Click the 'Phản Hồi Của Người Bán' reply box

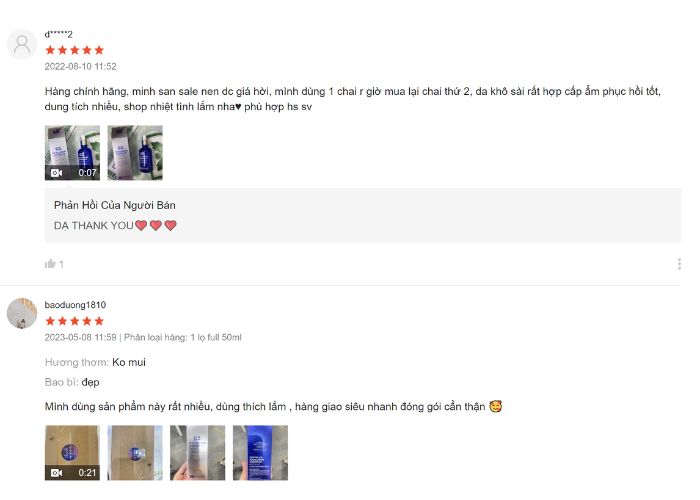[x=362, y=215]
